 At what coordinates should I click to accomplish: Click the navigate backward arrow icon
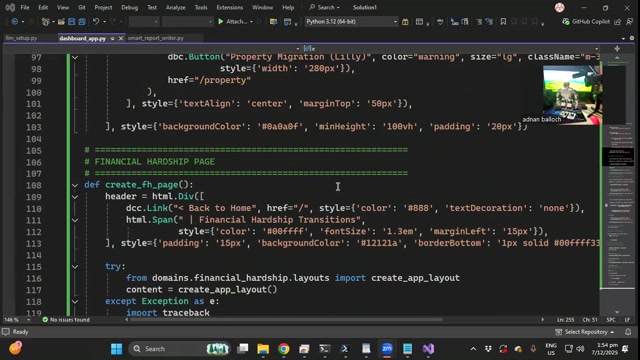15,22
